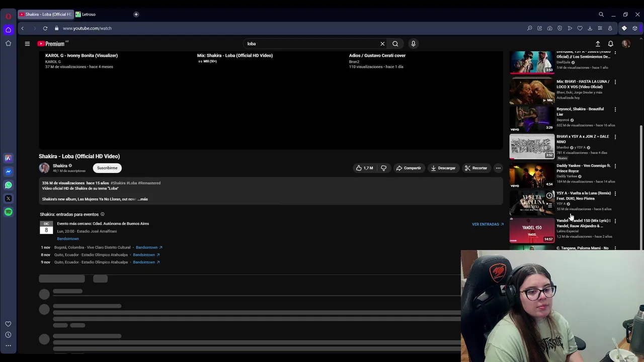Share the video via Compartir

[x=408, y=168]
